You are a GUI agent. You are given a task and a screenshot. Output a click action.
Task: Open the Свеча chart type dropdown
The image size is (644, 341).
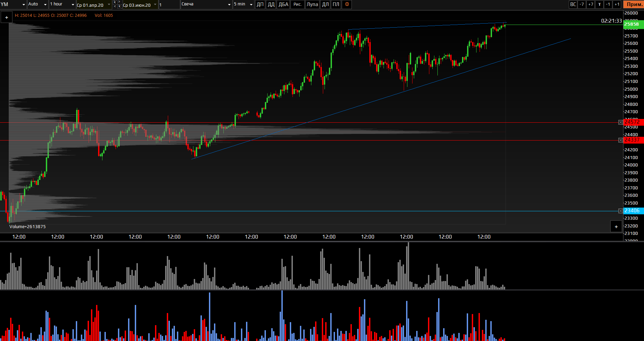tap(206, 4)
